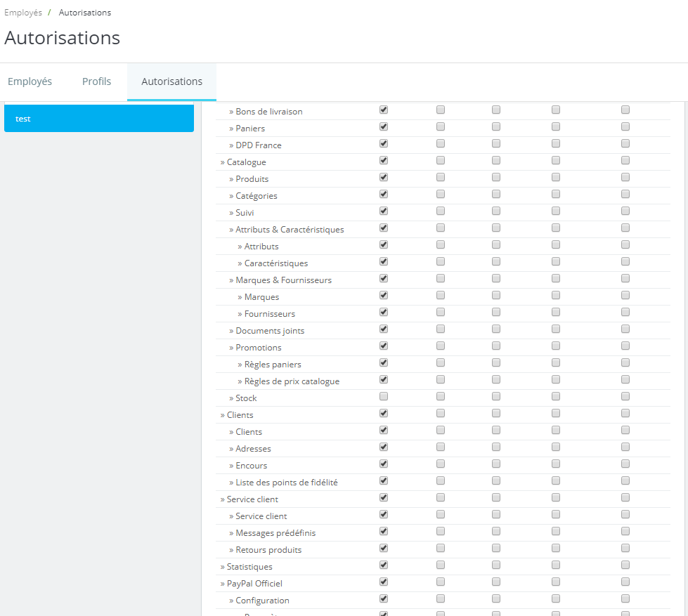Uncheck the checked box in Fournisseurs row

(x=384, y=312)
